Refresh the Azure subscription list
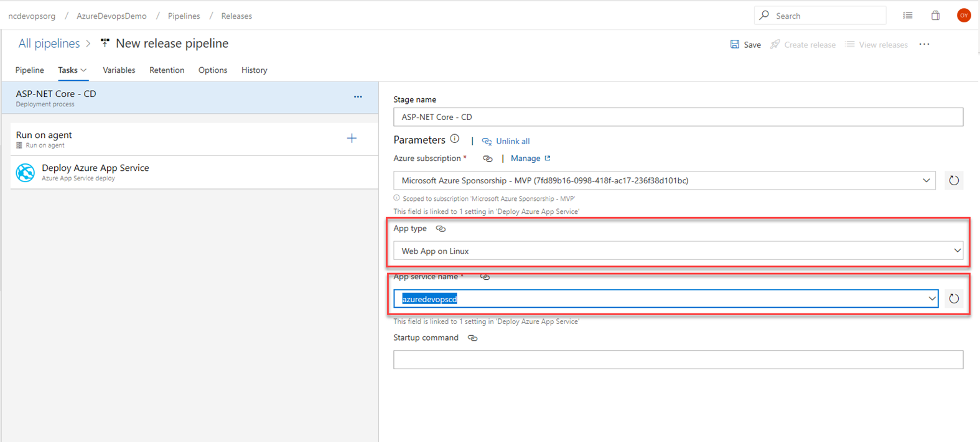The image size is (980, 442). [x=954, y=181]
